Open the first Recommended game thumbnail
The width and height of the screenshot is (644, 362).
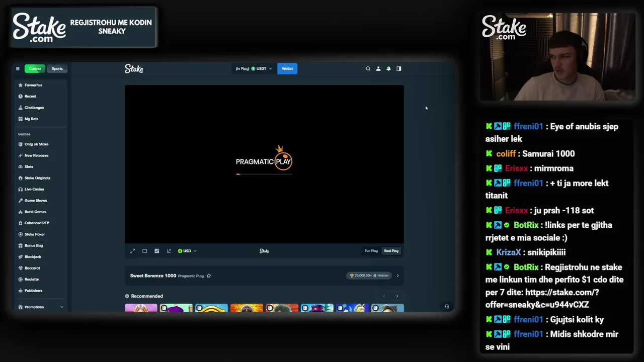[141, 308]
